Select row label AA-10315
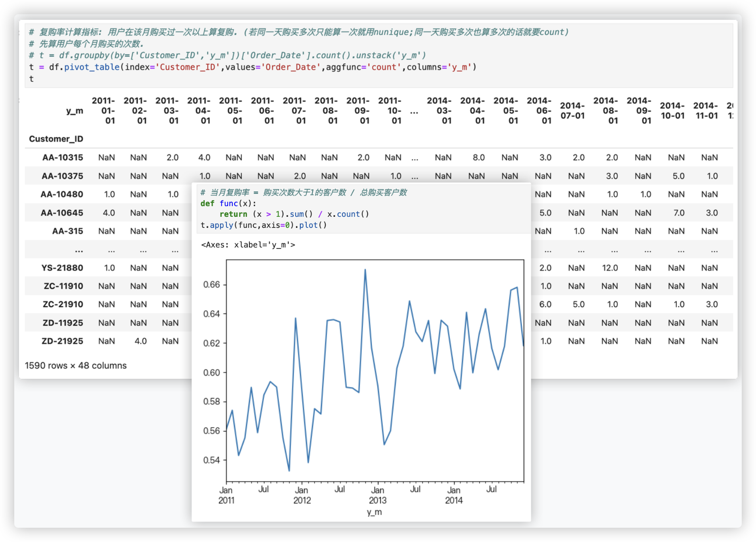This screenshot has height=542, width=756. click(x=63, y=157)
